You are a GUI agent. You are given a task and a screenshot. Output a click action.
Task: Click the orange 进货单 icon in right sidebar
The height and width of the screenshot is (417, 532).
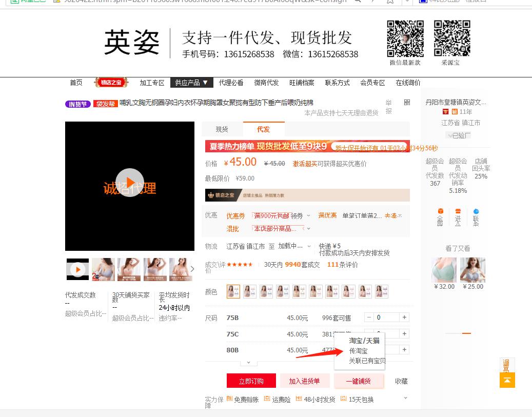[459, 211]
